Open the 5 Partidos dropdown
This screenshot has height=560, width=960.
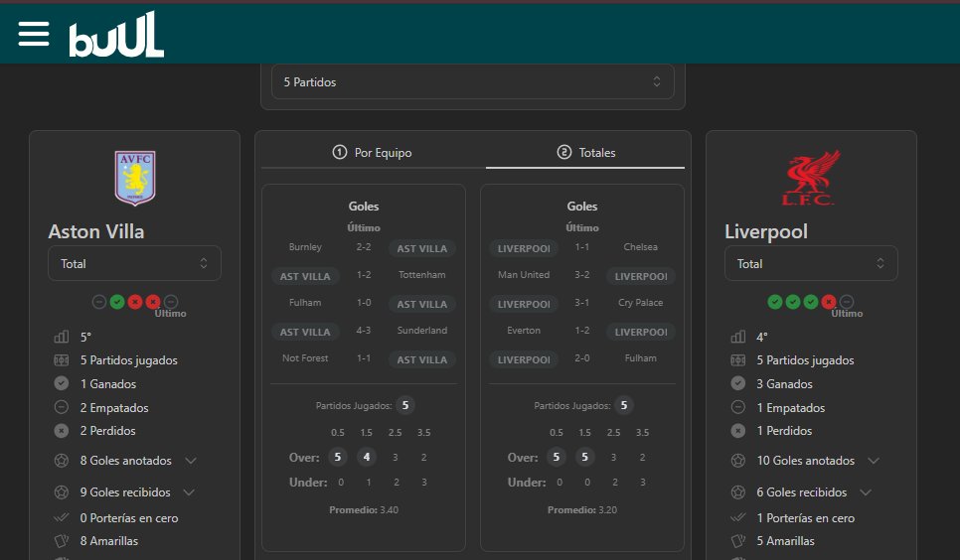473,82
